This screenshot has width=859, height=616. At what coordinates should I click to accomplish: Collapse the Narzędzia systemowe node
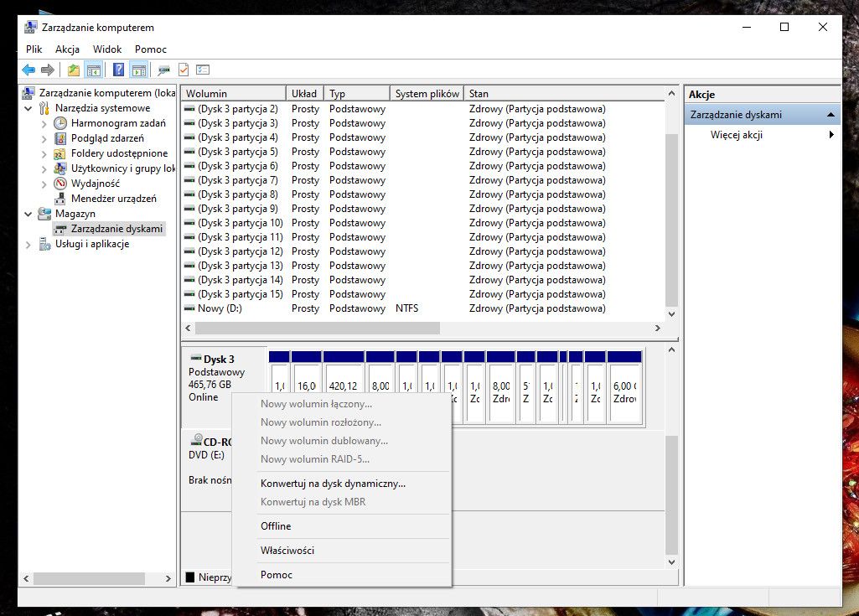click(x=28, y=108)
